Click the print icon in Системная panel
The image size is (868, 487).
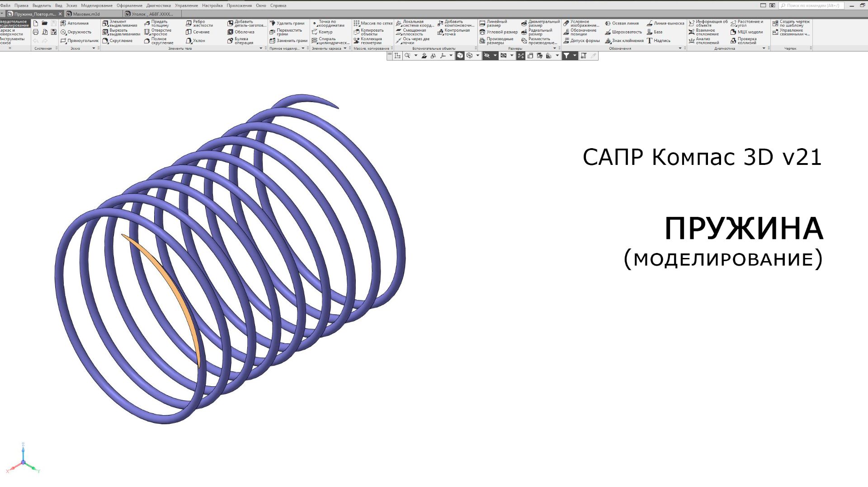coord(36,32)
